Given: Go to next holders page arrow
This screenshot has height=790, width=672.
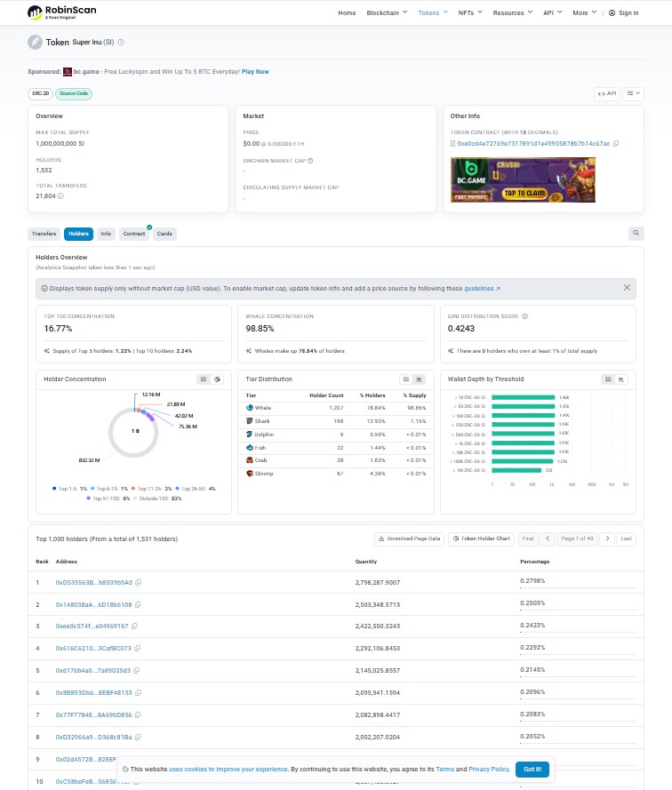Looking at the screenshot, I should click(x=607, y=539).
